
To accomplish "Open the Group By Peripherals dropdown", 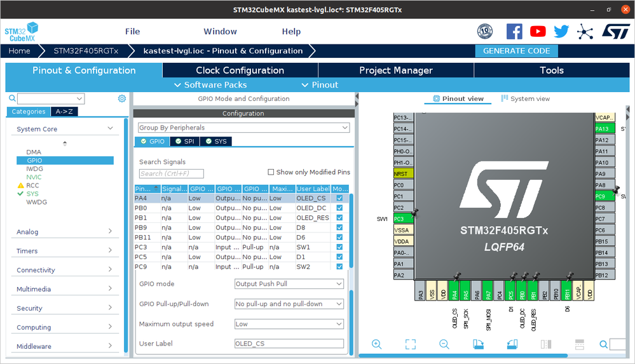I will [244, 128].
